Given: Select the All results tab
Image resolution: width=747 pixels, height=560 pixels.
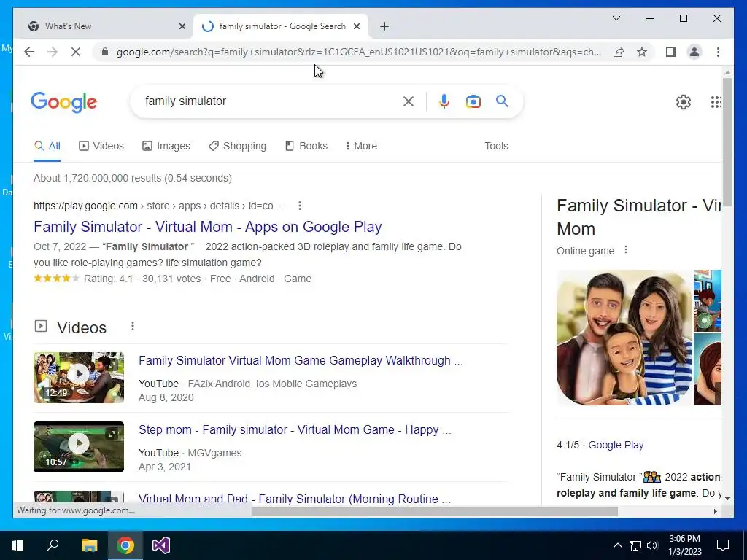Looking at the screenshot, I should coord(47,146).
